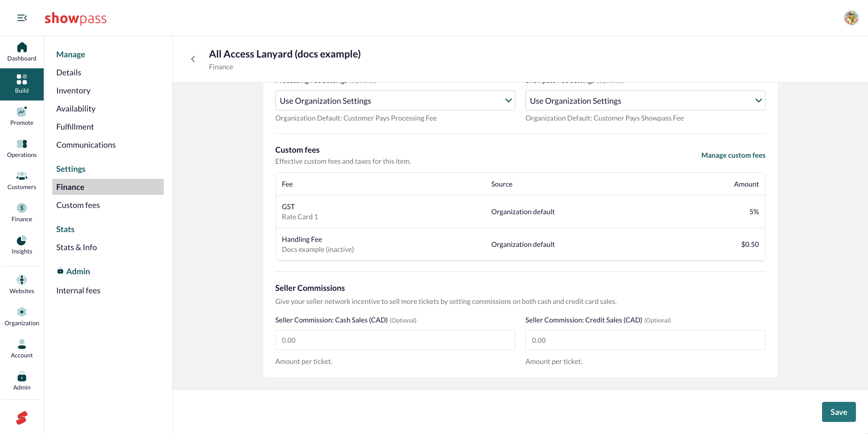Go back using the left chevron arrow

(x=193, y=59)
